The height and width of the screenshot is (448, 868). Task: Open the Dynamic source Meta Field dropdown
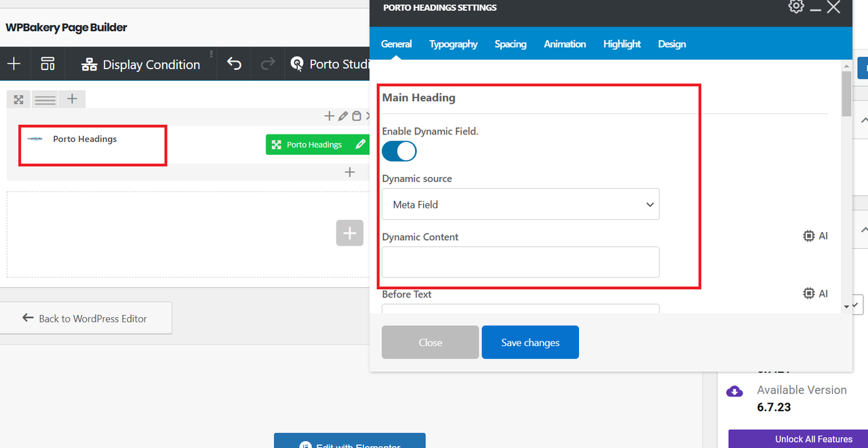(x=521, y=204)
